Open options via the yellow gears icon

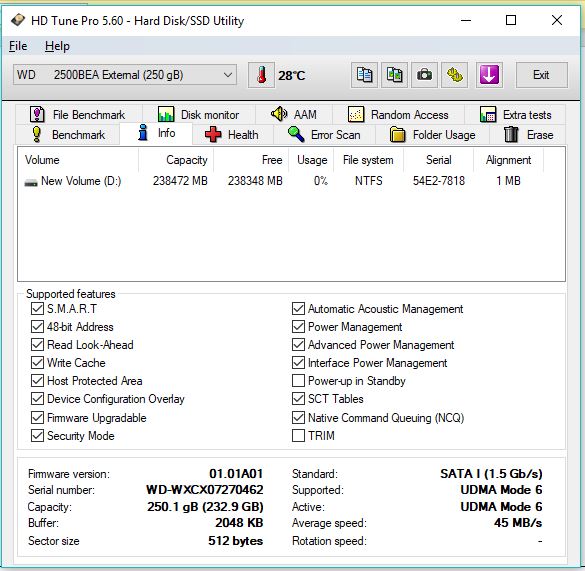(x=454, y=75)
